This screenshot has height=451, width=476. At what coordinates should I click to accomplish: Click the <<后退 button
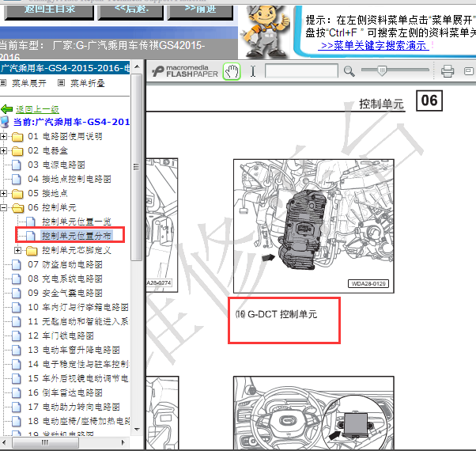130,12
